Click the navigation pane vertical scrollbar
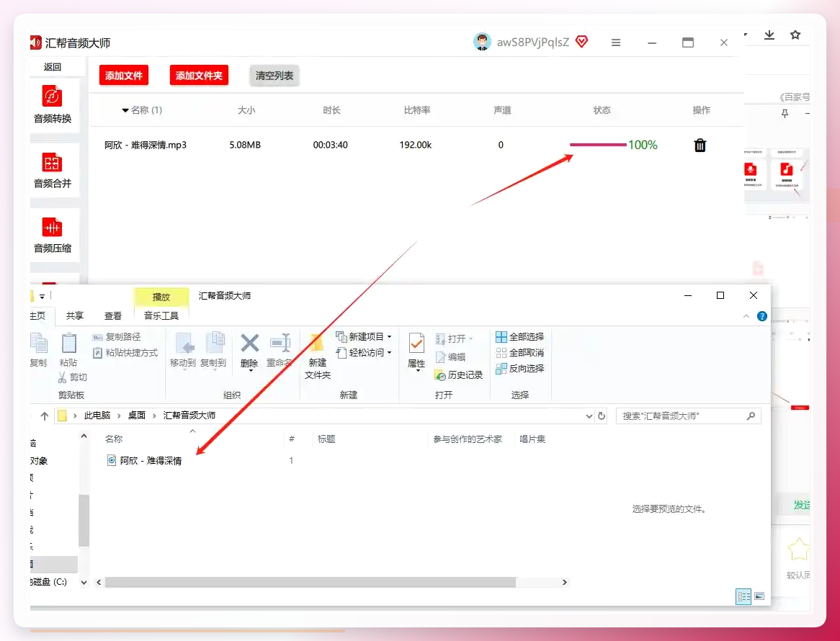 pos(84,520)
